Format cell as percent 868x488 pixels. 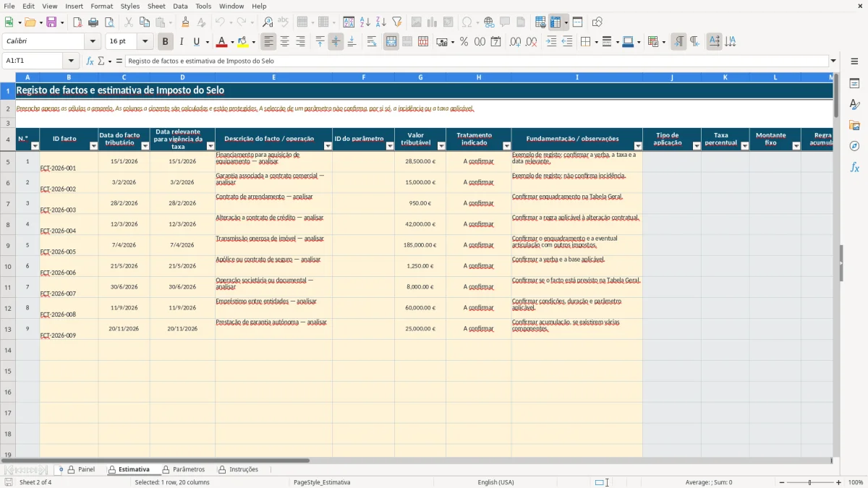pyautogui.click(x=464, y=42)
